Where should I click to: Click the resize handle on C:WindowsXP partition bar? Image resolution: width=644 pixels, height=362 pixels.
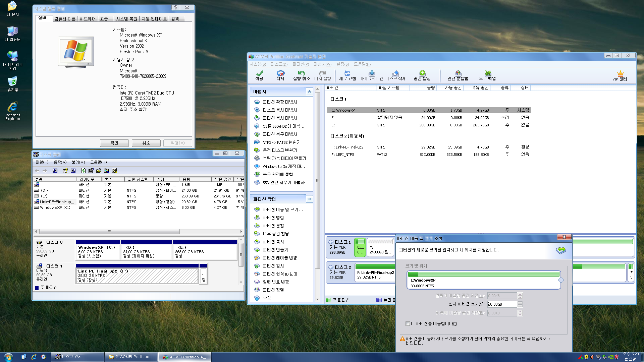561,280
